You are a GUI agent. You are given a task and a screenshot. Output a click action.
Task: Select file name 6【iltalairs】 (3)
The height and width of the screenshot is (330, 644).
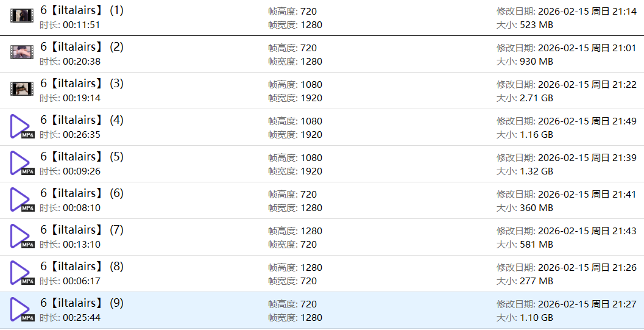[82, 84]
